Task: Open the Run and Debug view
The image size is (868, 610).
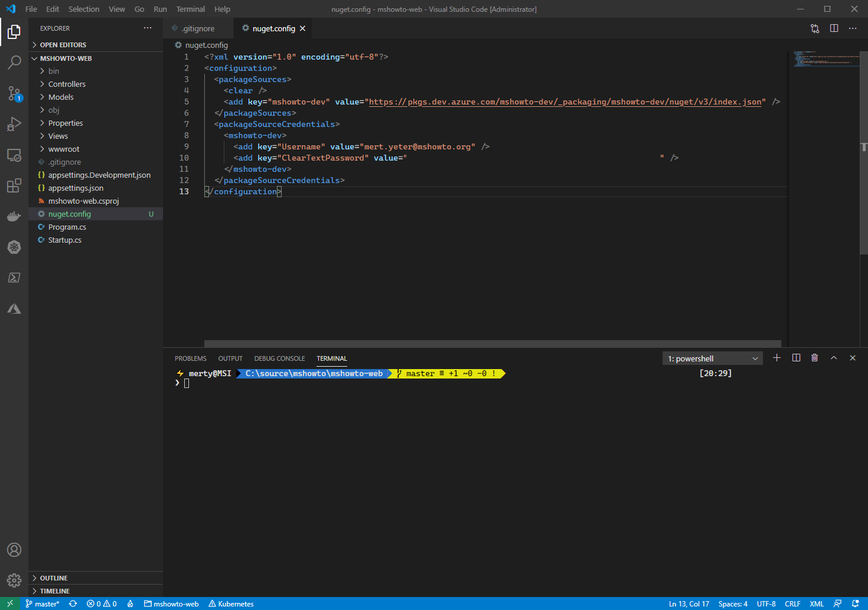Action: [14, 123]
